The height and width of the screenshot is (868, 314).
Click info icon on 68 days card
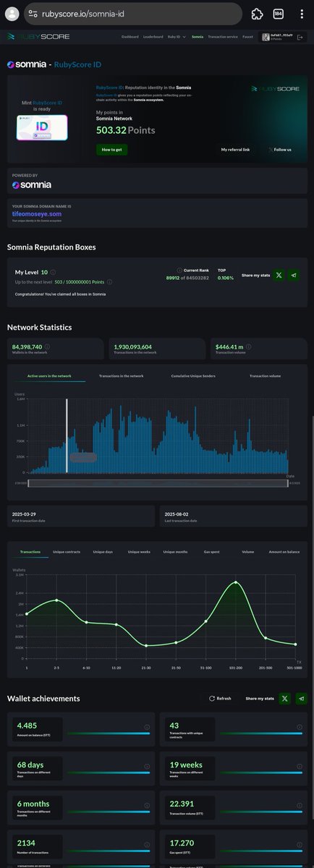coord(147,766)
